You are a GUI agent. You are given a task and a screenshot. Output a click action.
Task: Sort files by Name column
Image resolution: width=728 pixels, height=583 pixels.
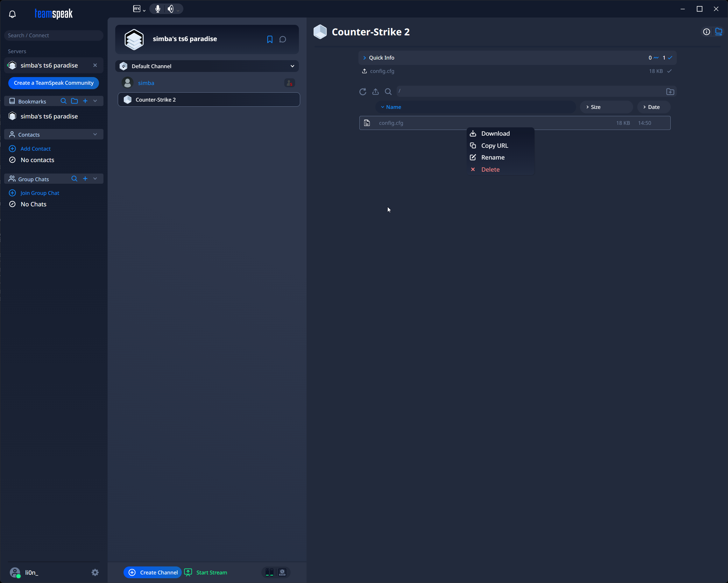(476, 107)
